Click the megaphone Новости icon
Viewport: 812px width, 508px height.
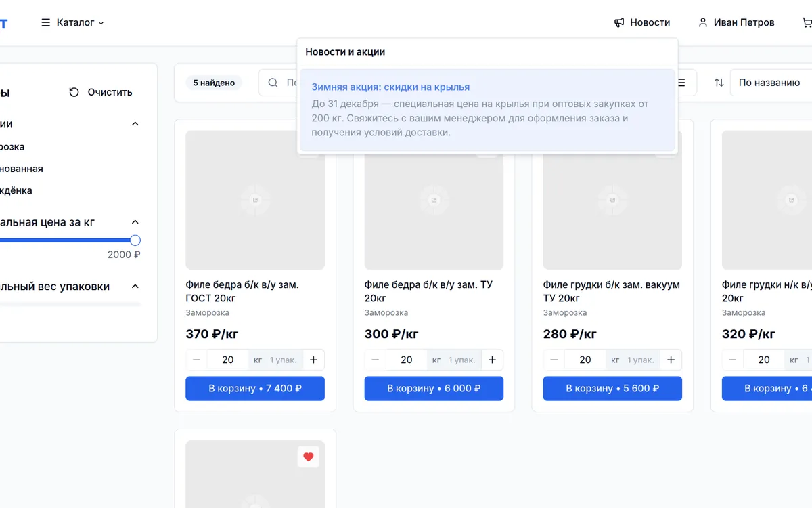click(619, 22)
